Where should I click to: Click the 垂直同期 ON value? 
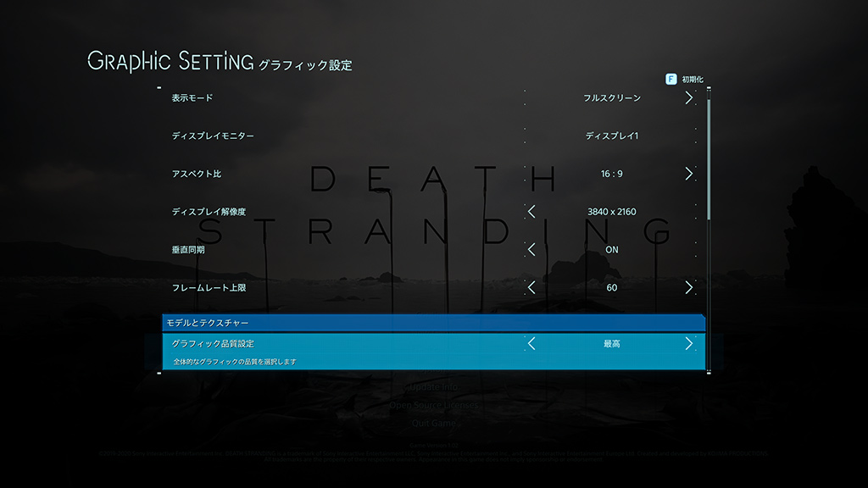(x=612, y=250)
